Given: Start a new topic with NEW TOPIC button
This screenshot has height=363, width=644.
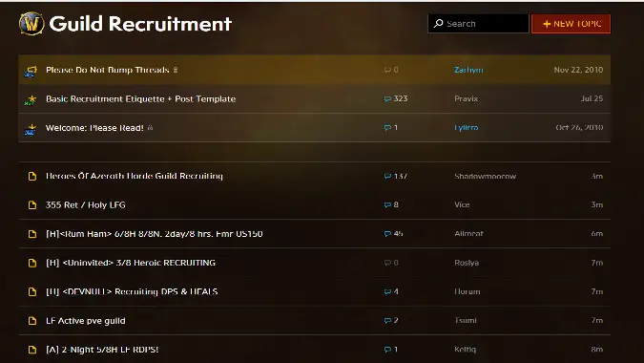Looking at the screenshot, I should [571, 24].
